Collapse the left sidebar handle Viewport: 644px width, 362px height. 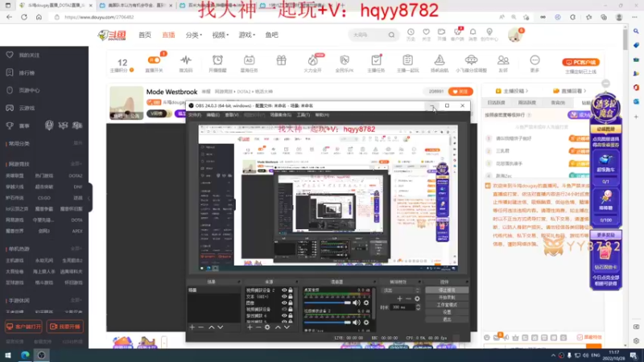pyautogui.click(x=90, y=198)
